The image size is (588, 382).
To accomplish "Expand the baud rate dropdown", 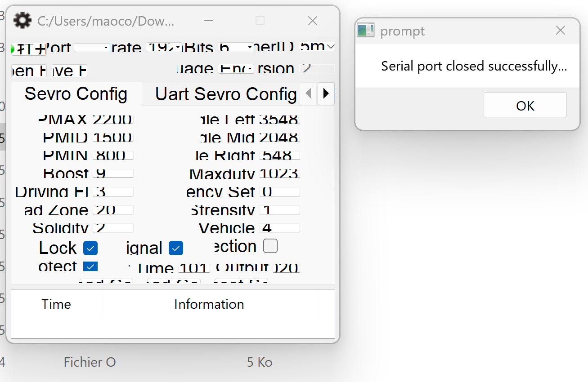I will [x=164, y=47].
